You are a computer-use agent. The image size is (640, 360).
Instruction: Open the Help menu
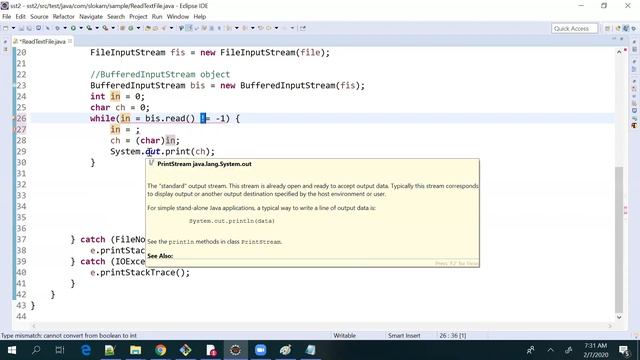199,17
